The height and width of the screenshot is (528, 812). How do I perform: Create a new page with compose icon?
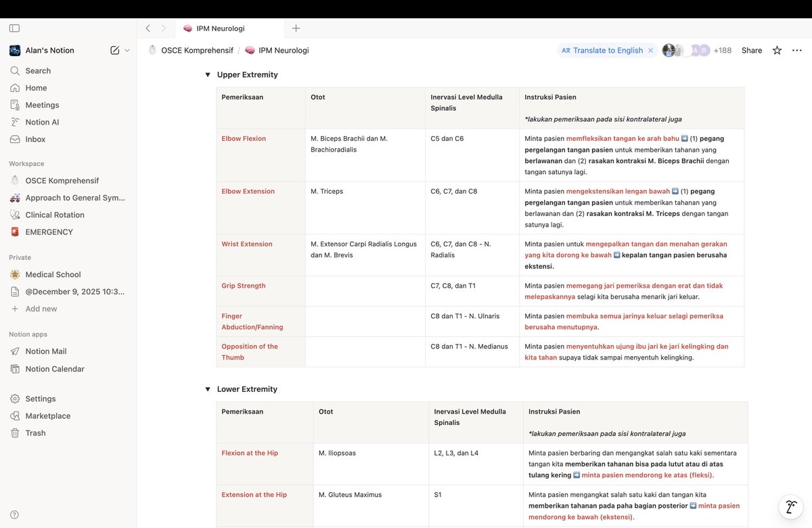point(114,50)
